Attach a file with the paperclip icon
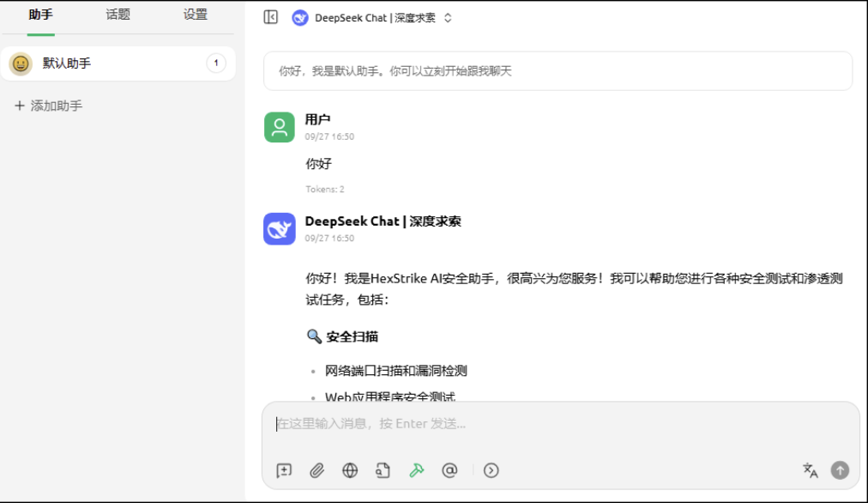The height and width of the screenshot is (503, 868). pos(316,470)
